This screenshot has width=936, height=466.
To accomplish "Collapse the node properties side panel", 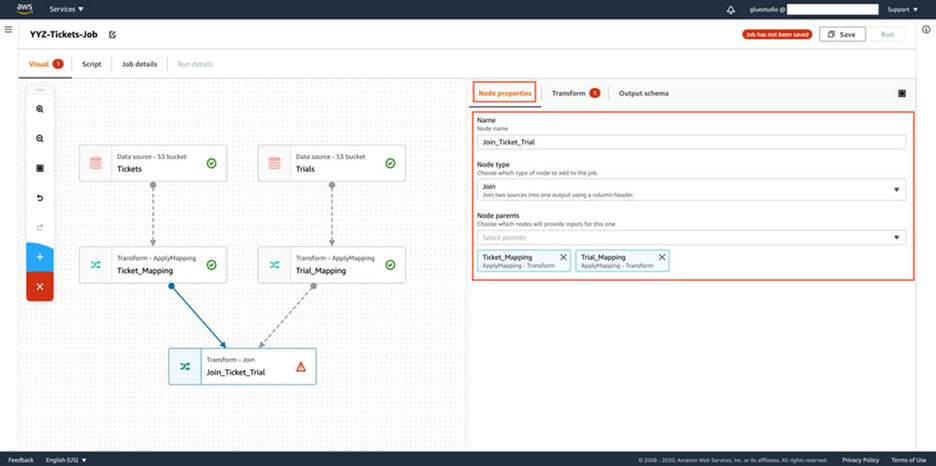I will point(901,93).
